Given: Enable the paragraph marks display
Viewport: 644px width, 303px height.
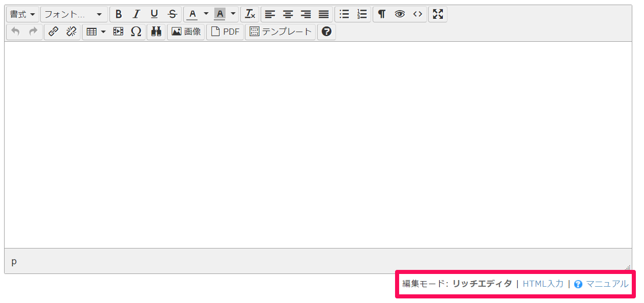Looking at the screenshot, I should coord(381,14).
